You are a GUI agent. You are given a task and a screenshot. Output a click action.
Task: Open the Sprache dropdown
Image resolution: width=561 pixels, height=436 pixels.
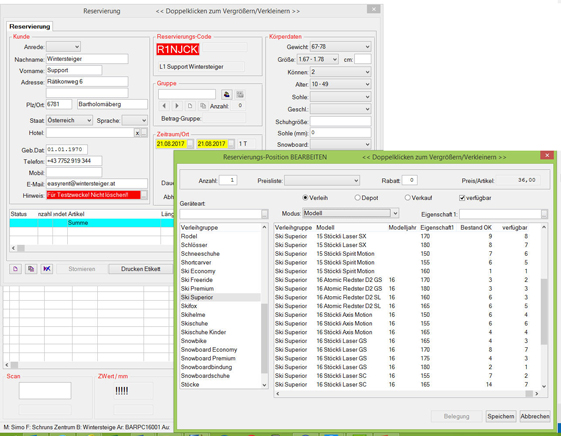pyautogui.click(x=135, y=121)
